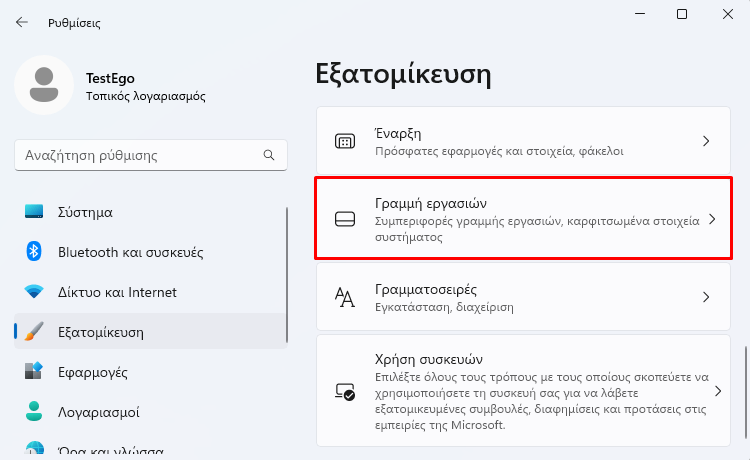
Task: Click the Bluetooth icon in sidebar
Action: click(35, 252)
